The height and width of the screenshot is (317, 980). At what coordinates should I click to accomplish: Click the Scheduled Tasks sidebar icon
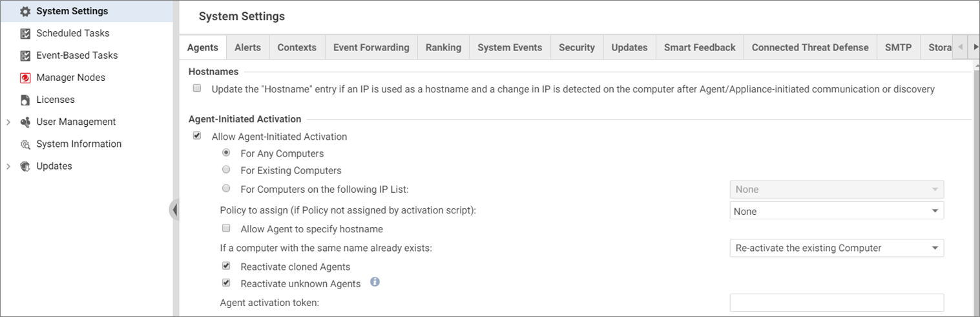click(25, 34)
